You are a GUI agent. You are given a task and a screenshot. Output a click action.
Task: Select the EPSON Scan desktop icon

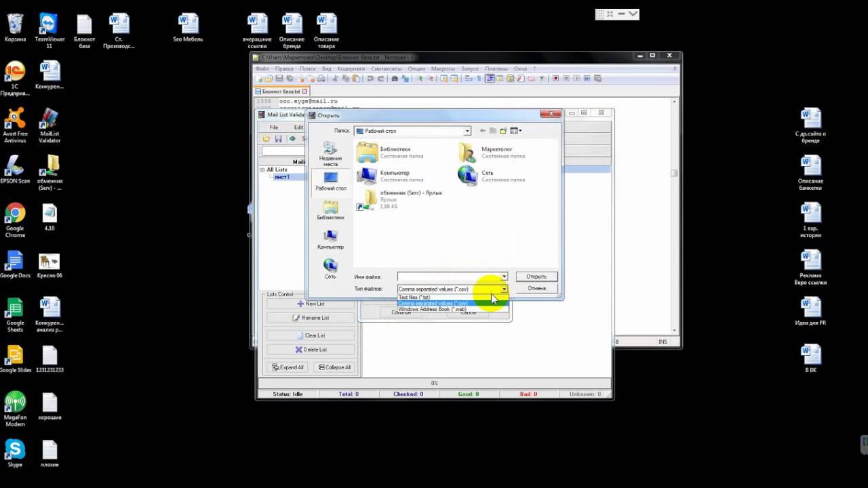pos(15,169)
